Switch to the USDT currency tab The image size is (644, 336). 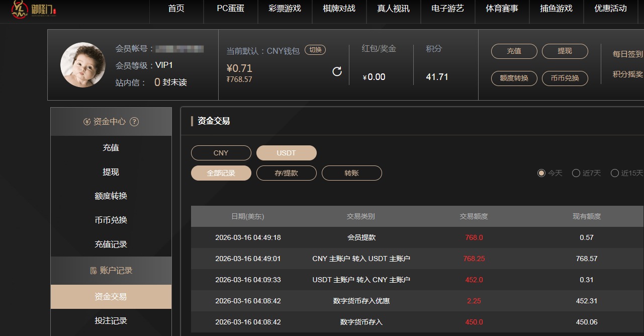tap(286, 152)
